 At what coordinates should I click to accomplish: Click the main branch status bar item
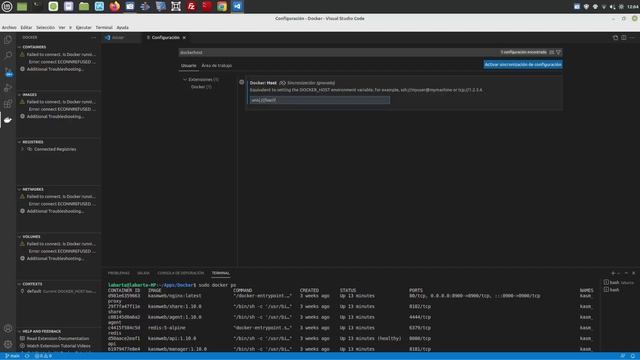click(12, 356)
